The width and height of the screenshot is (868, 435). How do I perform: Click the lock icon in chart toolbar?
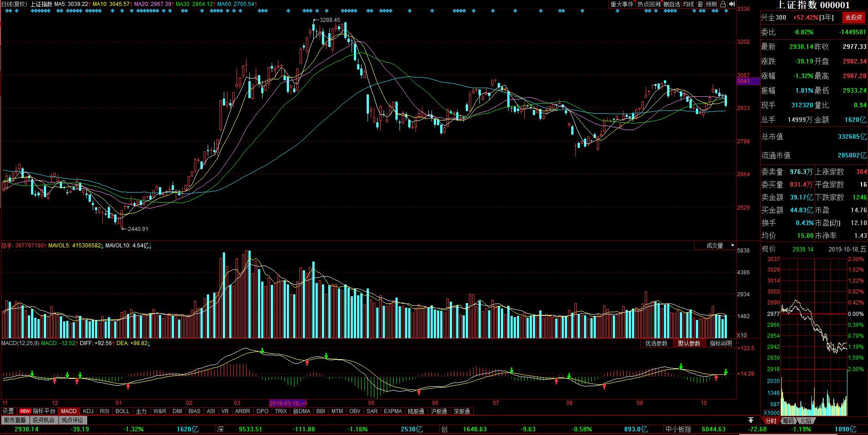point(723,4)
